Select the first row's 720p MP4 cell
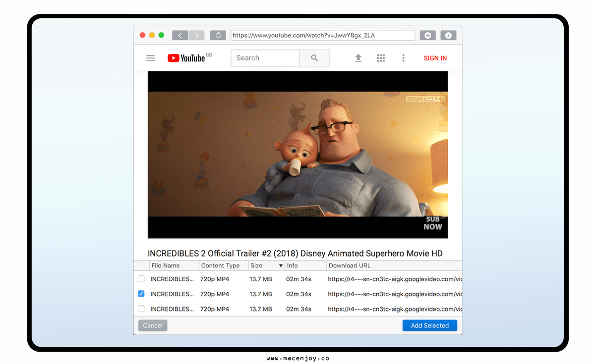The image size is (595, 364). pyautogui.click(x=215, y=279)
